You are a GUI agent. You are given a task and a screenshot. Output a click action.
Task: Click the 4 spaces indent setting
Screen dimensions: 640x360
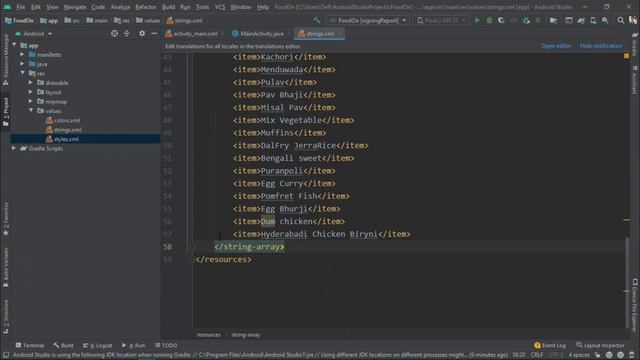[x=579, y=355]
